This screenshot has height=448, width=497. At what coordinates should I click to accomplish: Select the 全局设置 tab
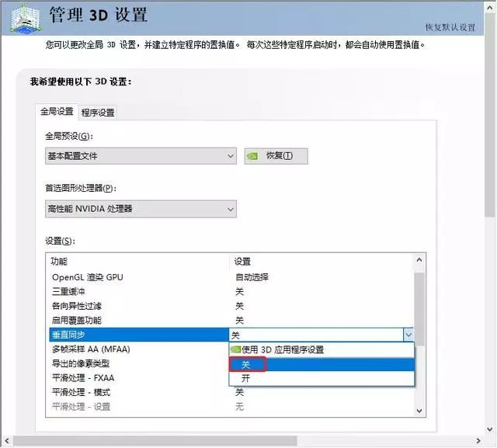(x=57, y=112)
